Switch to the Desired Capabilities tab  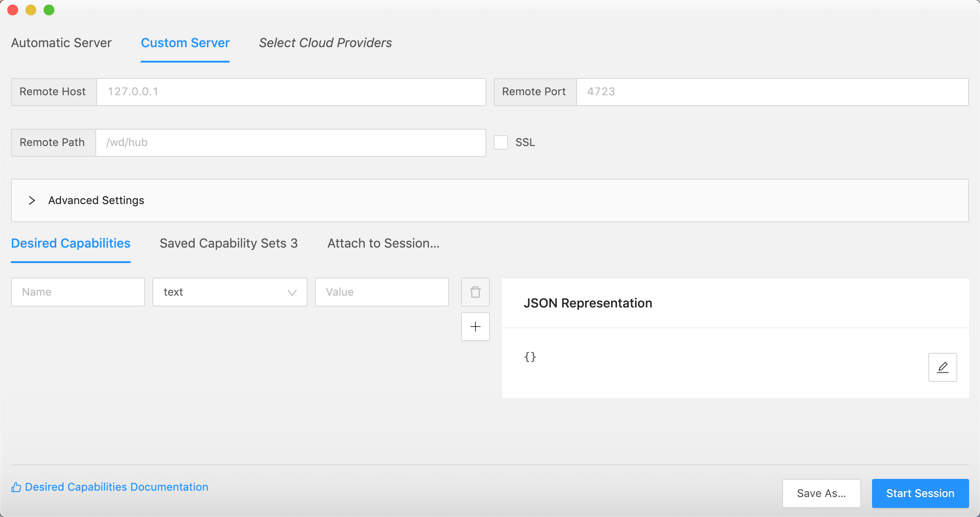click(x=71, y=243)
